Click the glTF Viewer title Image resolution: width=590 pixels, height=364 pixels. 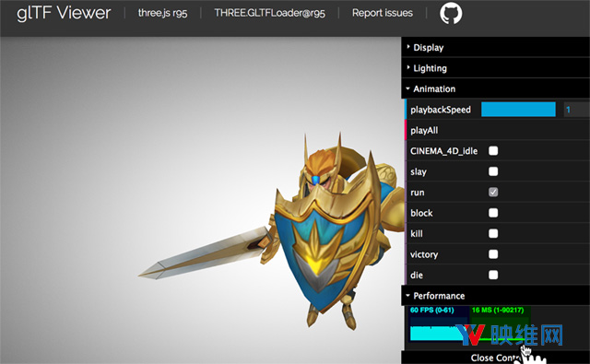click(x=64, y=13)
